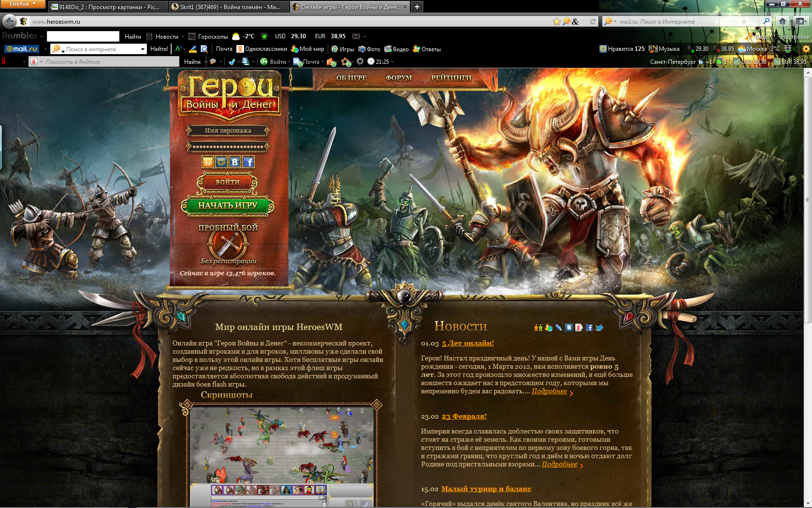Log in via the Odnoklassniki icon

[208, 162]
